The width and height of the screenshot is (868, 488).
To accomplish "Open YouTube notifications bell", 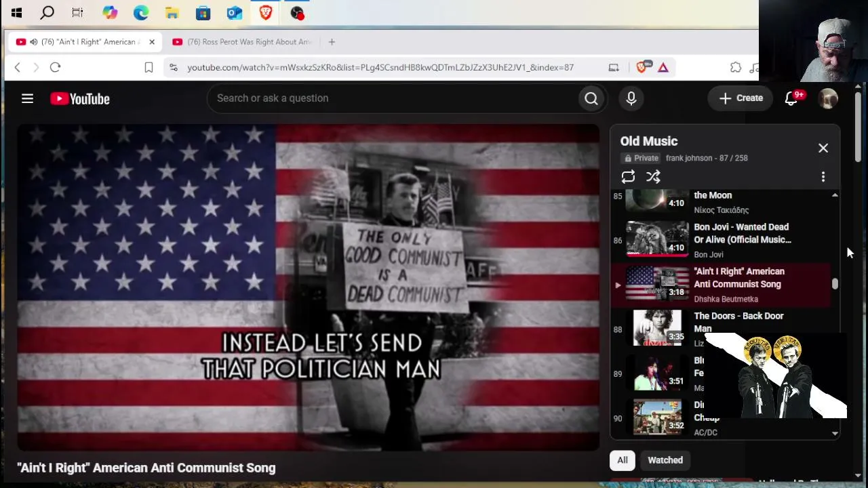I will 791,98.
